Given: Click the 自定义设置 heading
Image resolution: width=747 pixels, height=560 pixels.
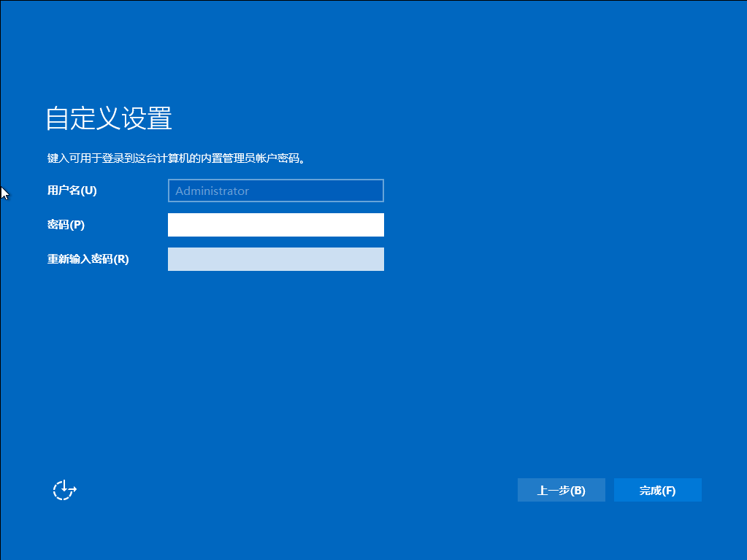Looking at the screenshot, I should coord(109,118).
